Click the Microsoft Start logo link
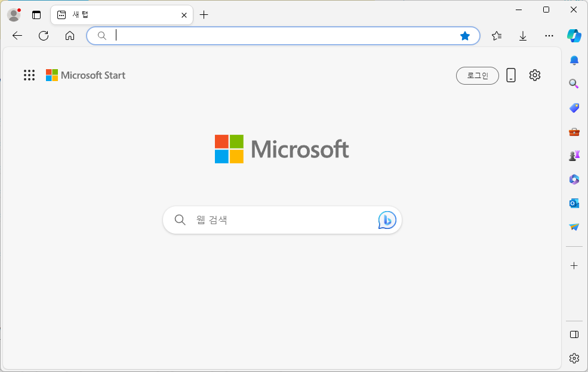This screenshot has width=588, height=372. 85,75
